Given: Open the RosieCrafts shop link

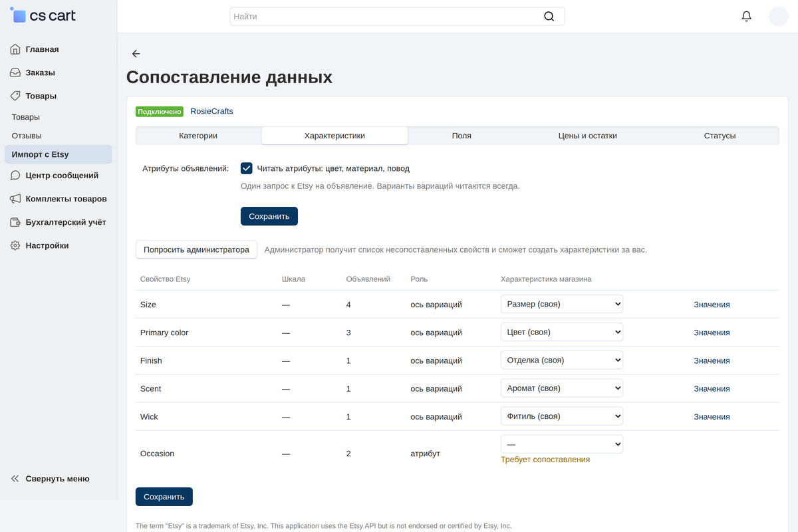Looking at the screenshot, I should pos(211,111).
